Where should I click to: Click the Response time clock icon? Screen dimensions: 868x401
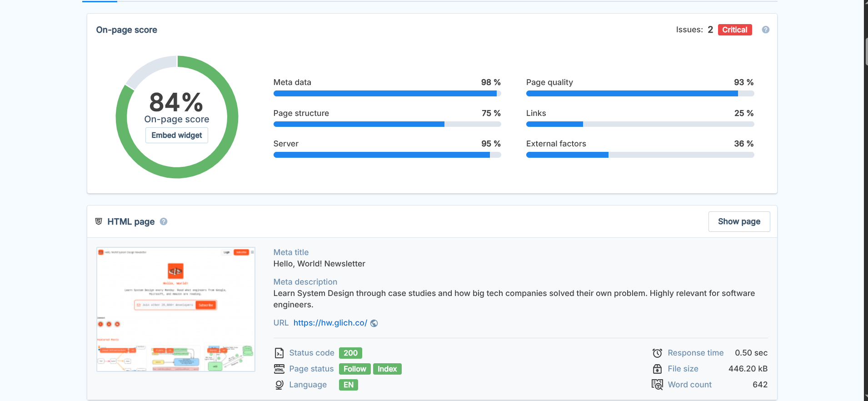pos(657,353)
